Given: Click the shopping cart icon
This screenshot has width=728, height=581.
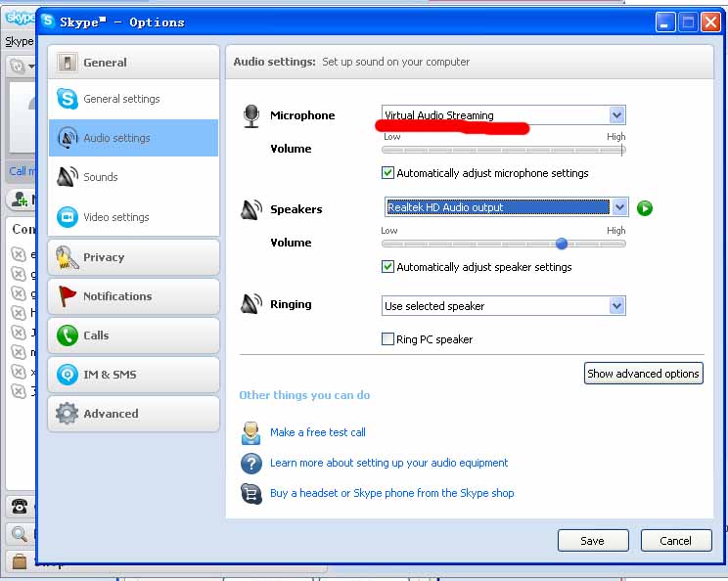Looking at the screenshot, I should click(x=251, y=493).
